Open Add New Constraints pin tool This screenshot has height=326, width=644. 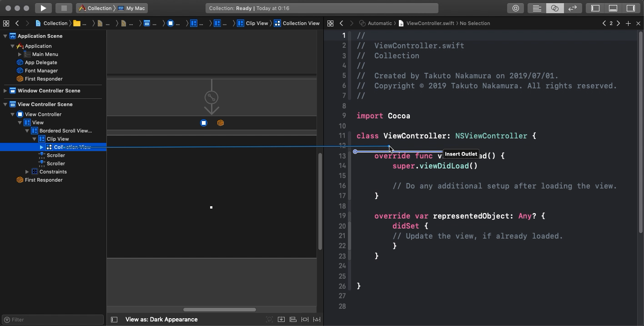(305, 320)
